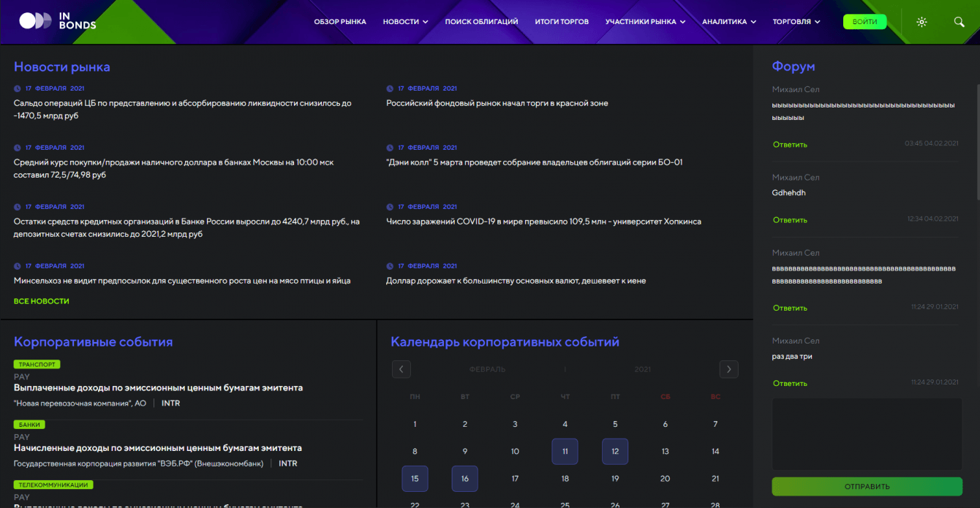Open the search magnifier icon
Image resolution: width=980 pixels, height=508 pixels.
(960, 22)
